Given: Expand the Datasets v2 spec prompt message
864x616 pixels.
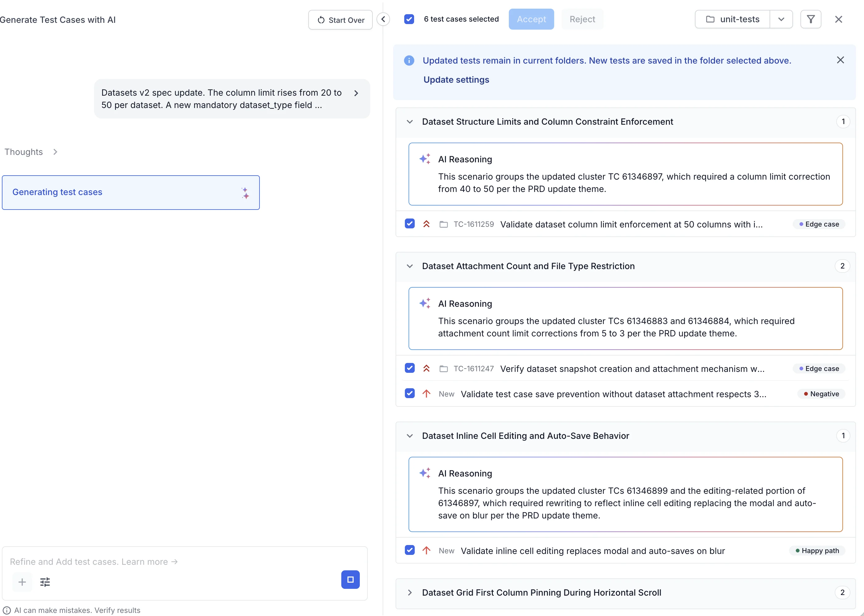Looking at the screenshot, I should (356, 93).
